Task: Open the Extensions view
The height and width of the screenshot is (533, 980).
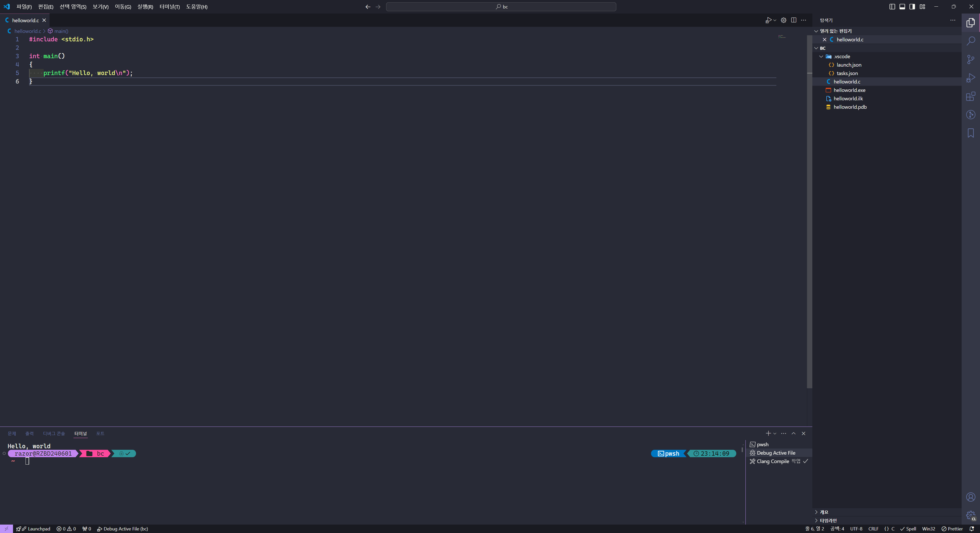Action: [971, 96]
